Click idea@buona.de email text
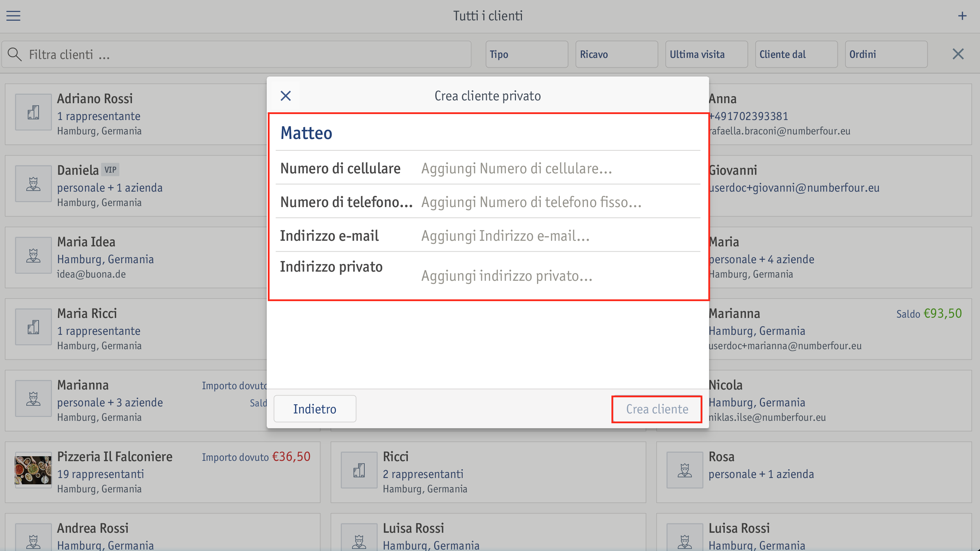The image size is (980, 551). [x=91, y=274]
